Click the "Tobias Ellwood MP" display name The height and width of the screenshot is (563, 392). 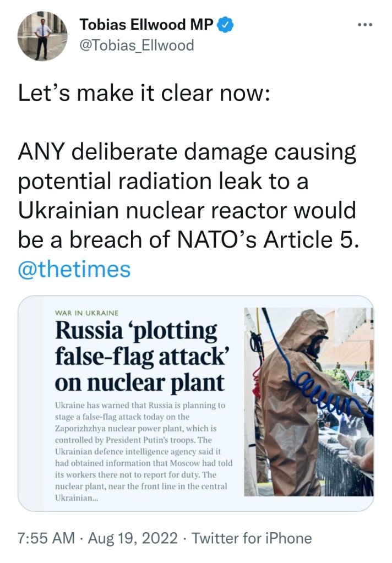[146, 24]
